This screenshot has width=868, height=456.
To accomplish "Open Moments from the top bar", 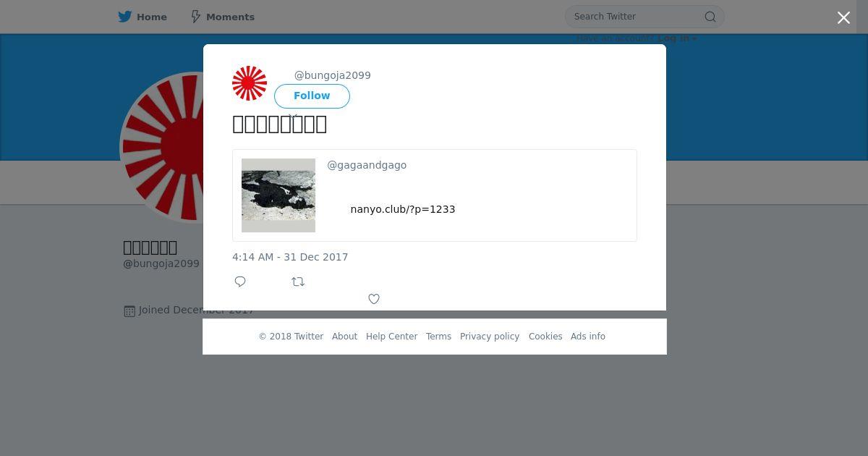I will 222,17.
